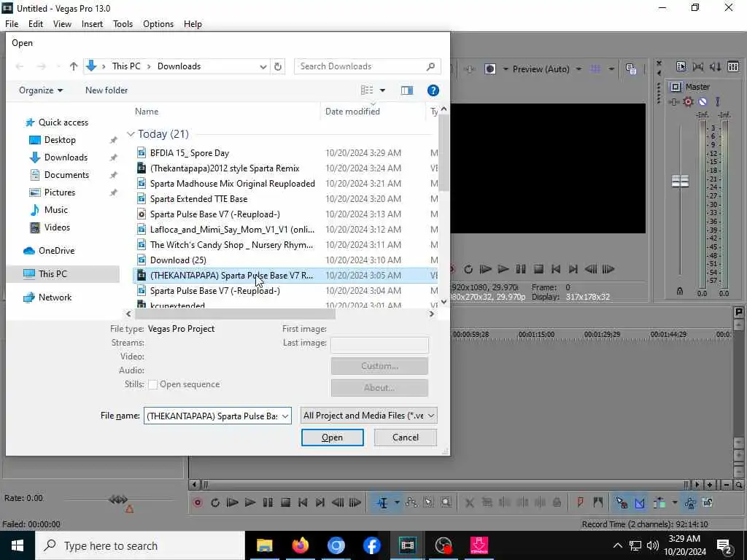Click the Dim Output icon in the mixer

point(716,66)
